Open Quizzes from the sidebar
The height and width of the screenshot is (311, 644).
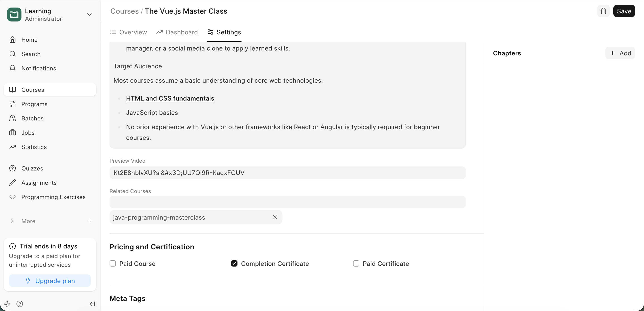32,168
